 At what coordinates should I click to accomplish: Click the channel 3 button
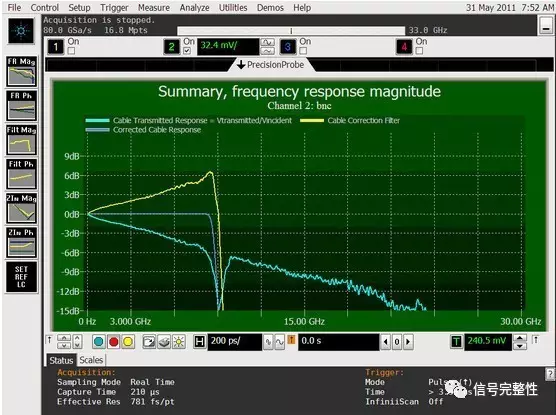click(288, 47)
